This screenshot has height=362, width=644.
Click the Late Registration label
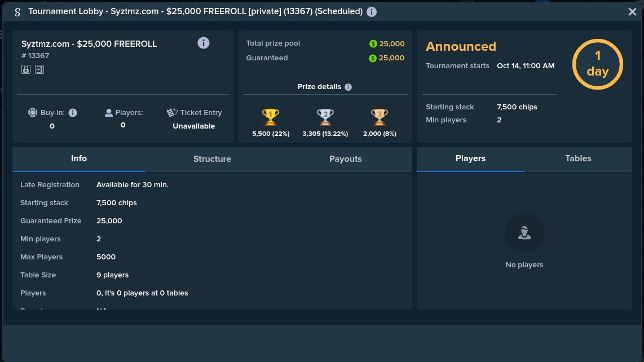tap(50, 185)
